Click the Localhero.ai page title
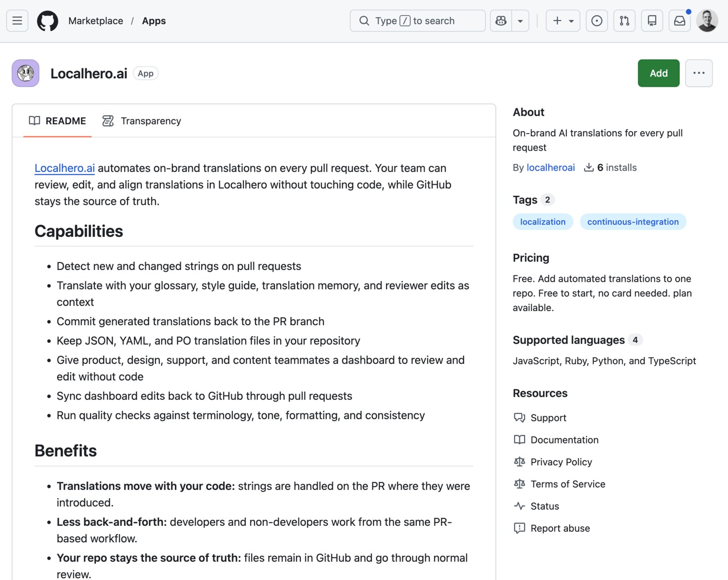This screenshot has width=728, height=580. [89, 73]
